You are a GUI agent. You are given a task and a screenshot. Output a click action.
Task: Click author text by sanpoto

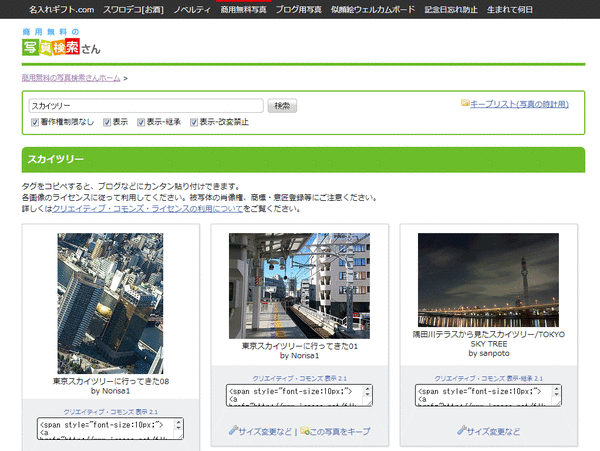(x=489, y=353)
